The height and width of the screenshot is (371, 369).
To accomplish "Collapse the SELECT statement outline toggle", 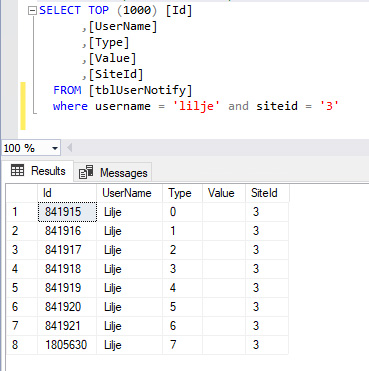I will (x=32, y=11).
